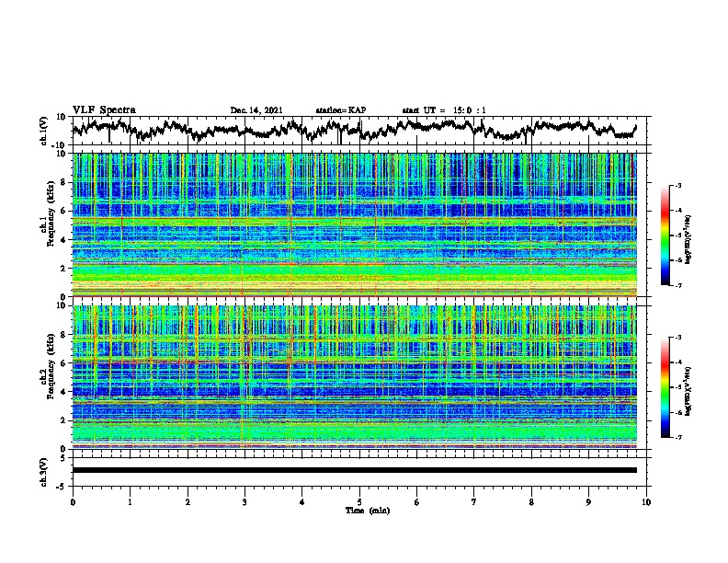Click the log(PSD) label beside ch.2 color scale

click(688, 391)
